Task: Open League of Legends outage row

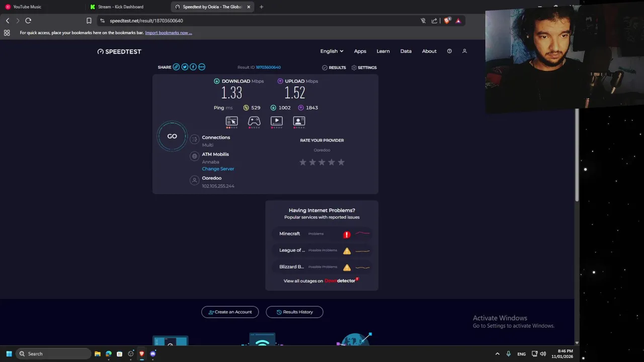Action: [x=322, y=250]
